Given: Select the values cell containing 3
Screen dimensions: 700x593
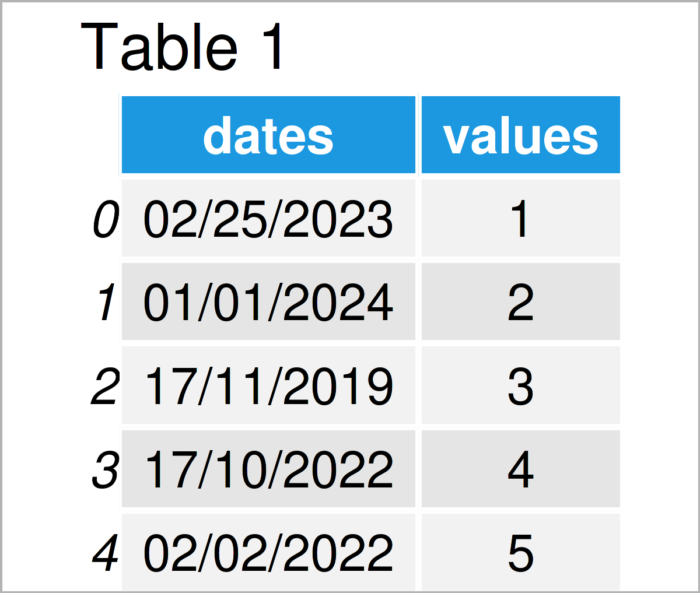Looking at the screenshot, I should (x=520, y=385).
